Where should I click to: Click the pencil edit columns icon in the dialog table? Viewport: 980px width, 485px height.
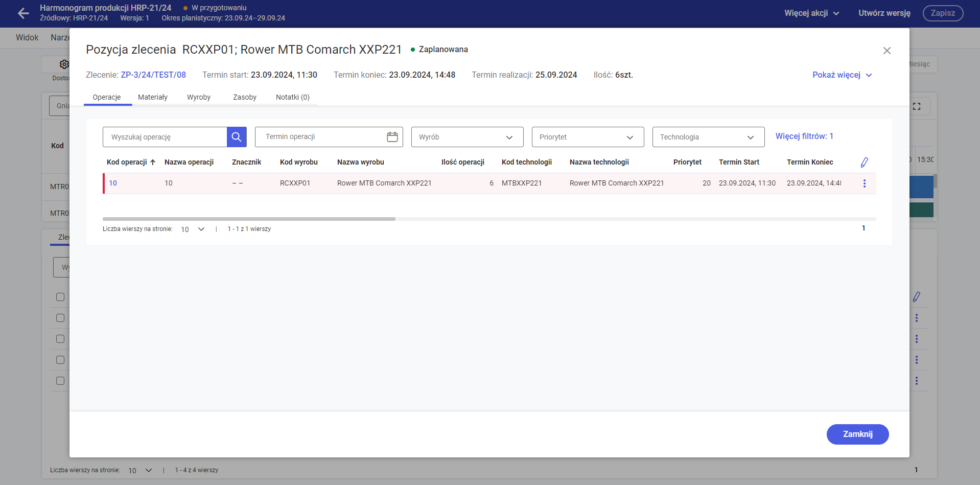click(864, 163)
